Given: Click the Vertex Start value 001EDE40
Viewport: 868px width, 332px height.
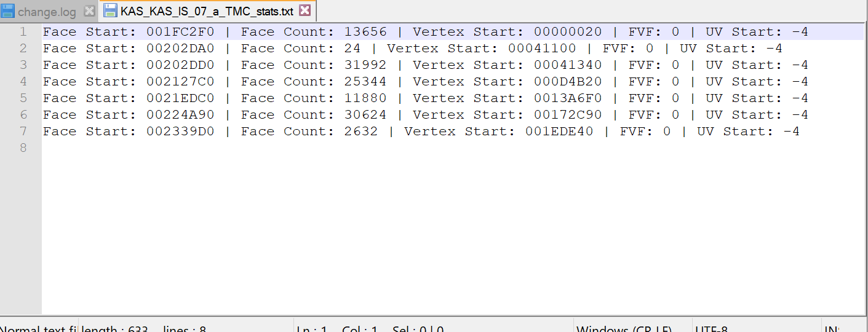Looking at the screenshot, I should pos(559,131).
